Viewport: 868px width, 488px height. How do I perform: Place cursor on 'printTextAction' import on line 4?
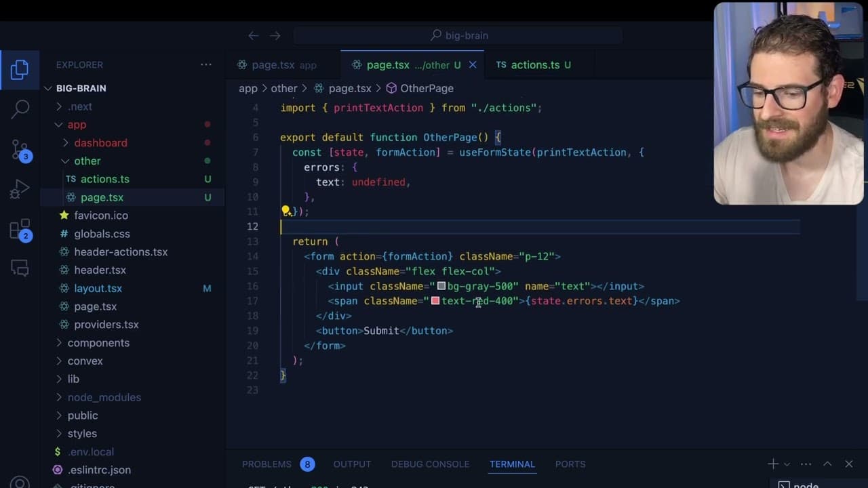pos(378,108)
